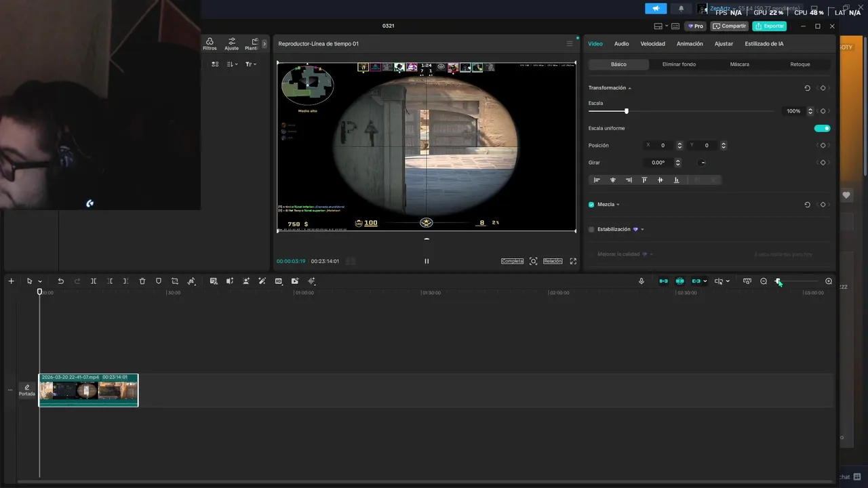The height and width of the screenshot is (488, 868).
Task: Select the Eliminar fondo sub-tab
Action: pos(679,64)
